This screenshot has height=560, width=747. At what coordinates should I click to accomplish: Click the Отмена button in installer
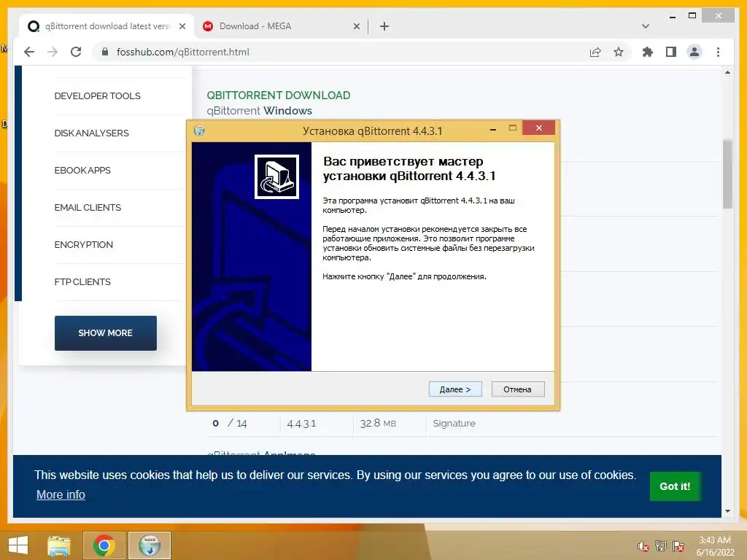pos(517,389)
